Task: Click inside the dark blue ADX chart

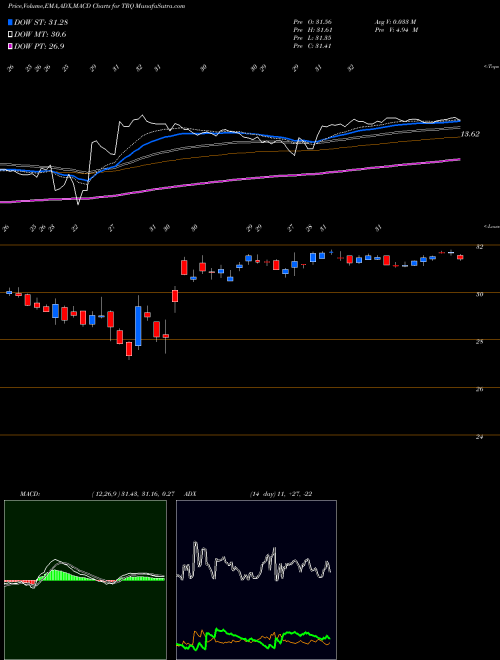Action: point(256,580)
